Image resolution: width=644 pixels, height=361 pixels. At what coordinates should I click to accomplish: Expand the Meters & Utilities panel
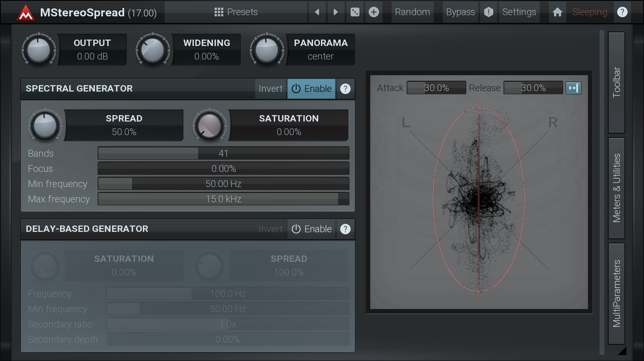[616, 188]
